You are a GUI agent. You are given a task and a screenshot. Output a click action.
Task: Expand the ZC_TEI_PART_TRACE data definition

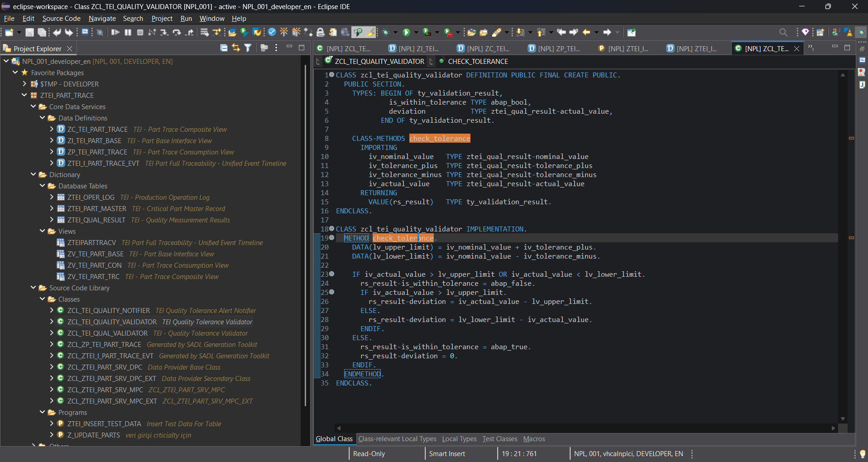[52, 129]
